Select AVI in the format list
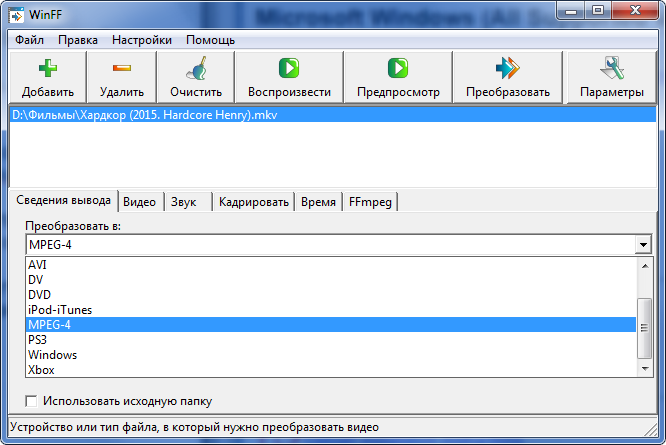 331,265
